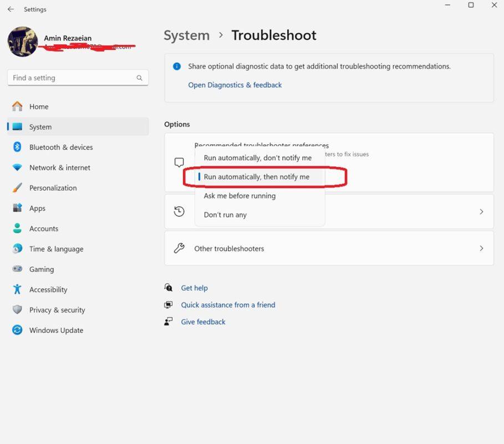Click the Privacy & security shield icon
The width and height of the screenshot is (504, 444).
point(18,310)
